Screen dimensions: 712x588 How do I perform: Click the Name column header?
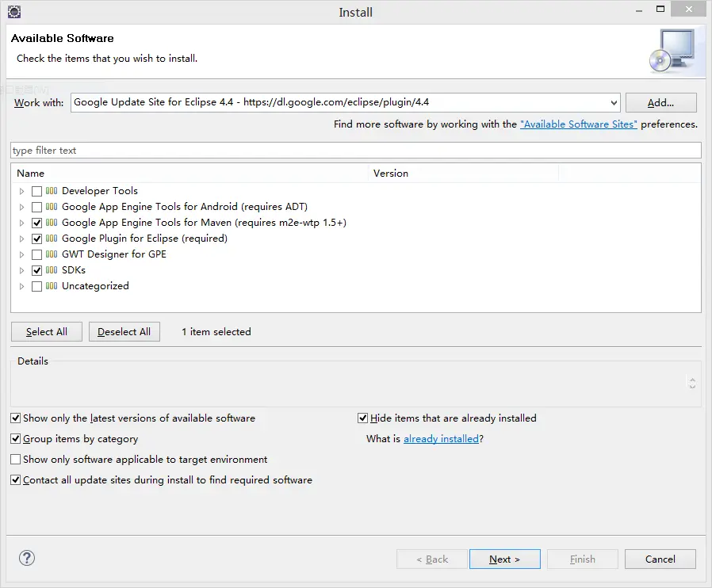click(189, 174)
